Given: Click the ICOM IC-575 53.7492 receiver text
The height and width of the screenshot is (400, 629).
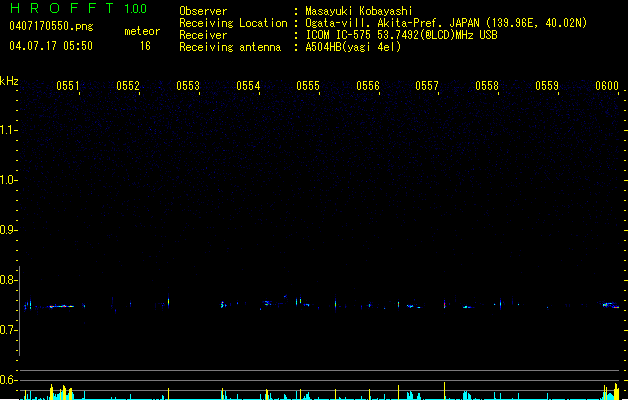Looking at the screenshot, I should pos(402,35).
